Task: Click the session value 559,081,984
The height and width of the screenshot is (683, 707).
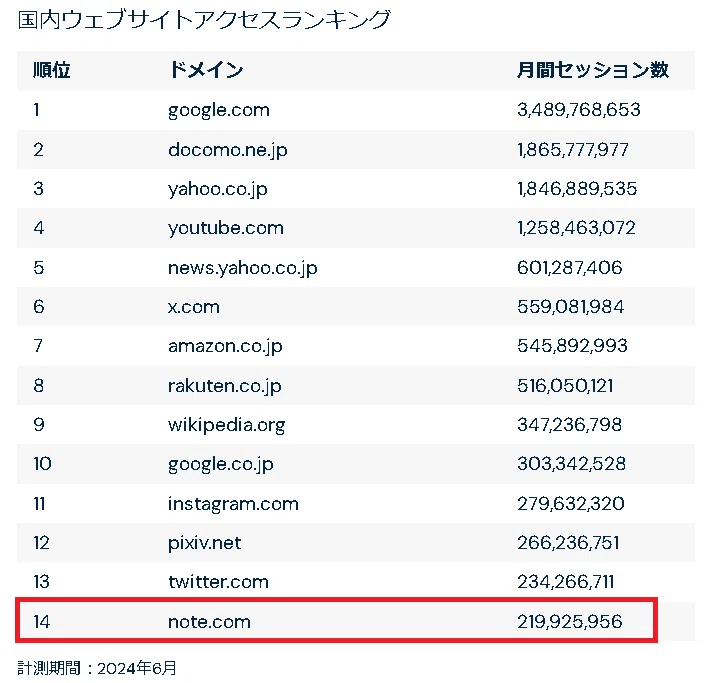Action: (x=570, y=307)
